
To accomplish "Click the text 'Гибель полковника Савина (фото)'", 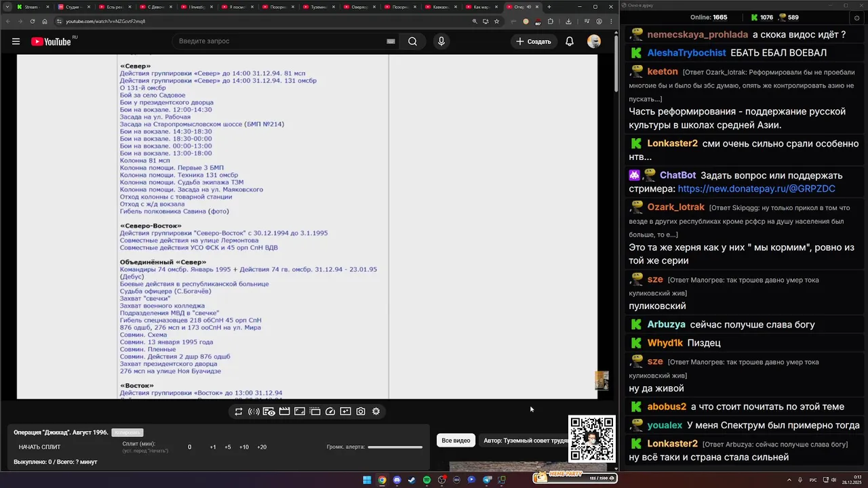I will click(174, 211).
